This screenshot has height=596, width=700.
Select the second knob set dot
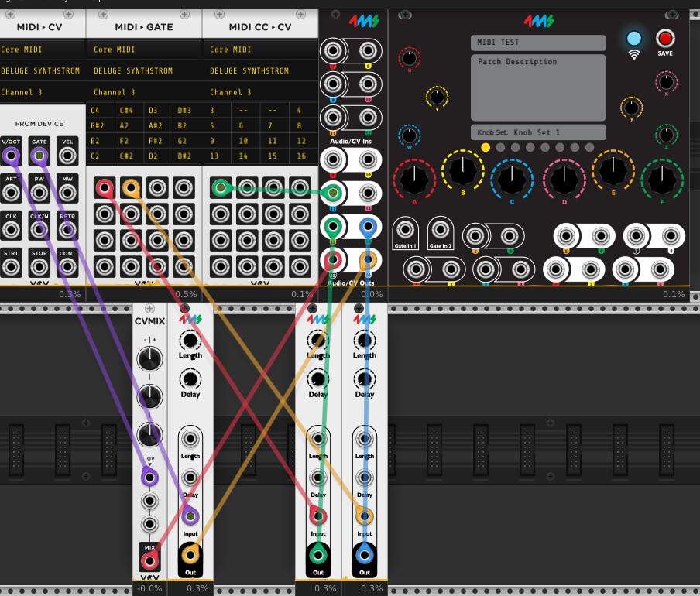coord(500,147)
